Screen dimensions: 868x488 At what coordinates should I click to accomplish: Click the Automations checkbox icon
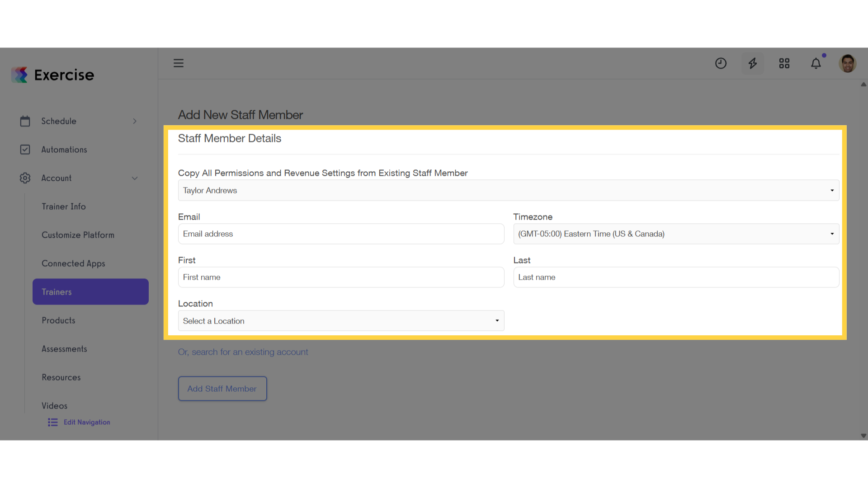[25, 150]
